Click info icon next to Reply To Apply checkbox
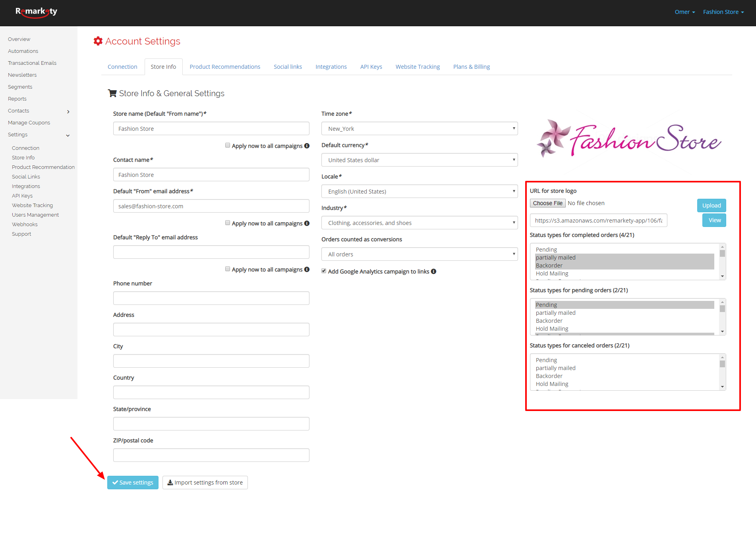 click(307, 269)
